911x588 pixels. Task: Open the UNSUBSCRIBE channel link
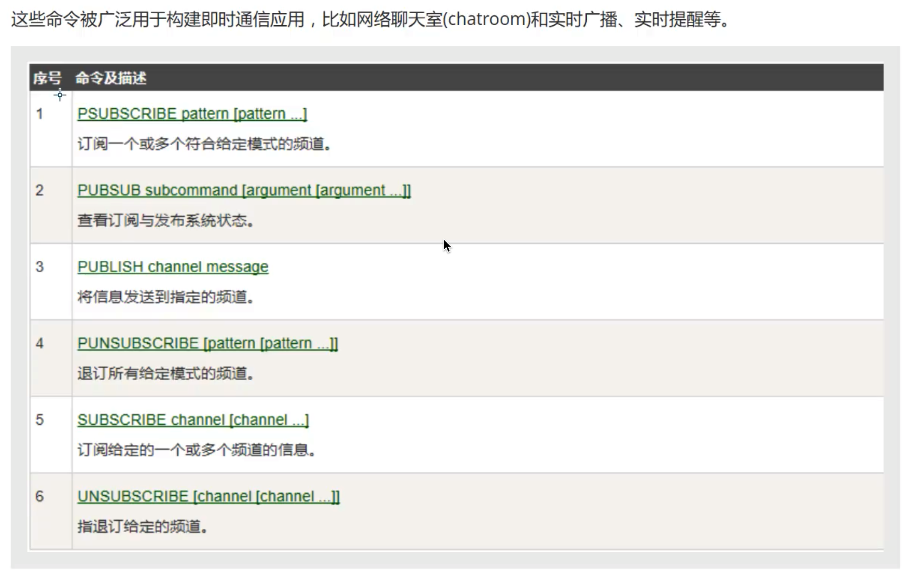pos(208,497)
